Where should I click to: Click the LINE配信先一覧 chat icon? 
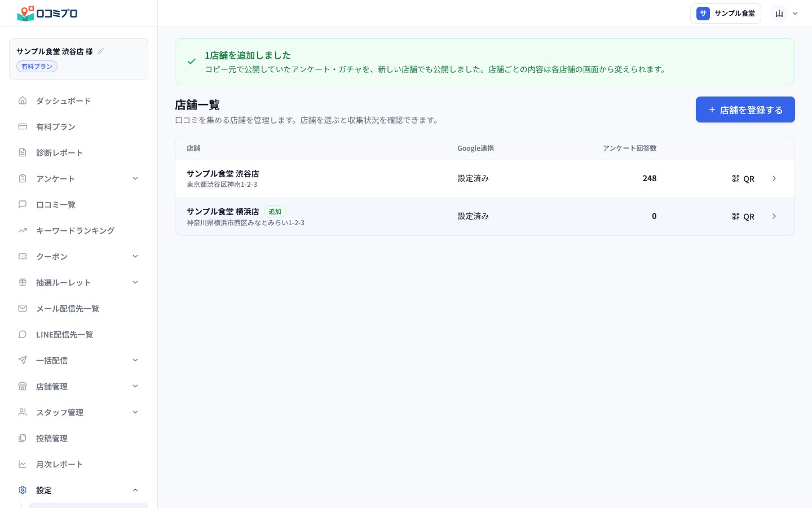point(23,334)
